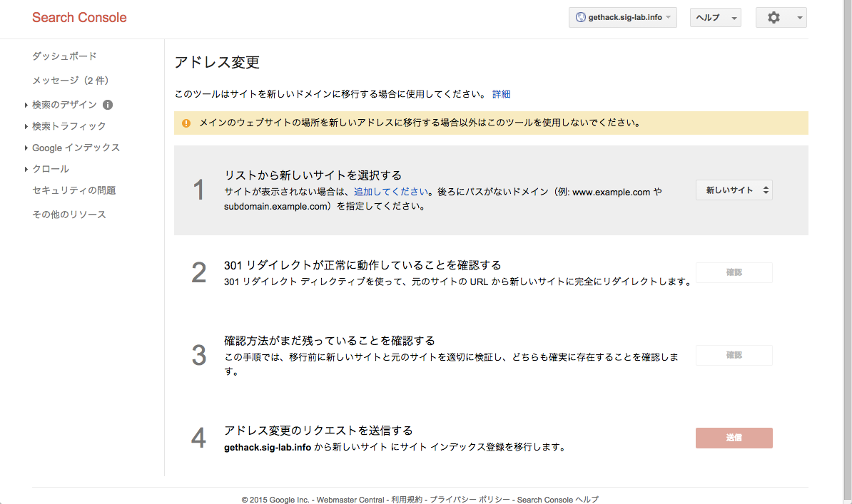This screenshot has height=504, width=852.
Task: Click the step 3 title 確認方法がまだ残っていることを確認する
Action: [x=329, y=341]
